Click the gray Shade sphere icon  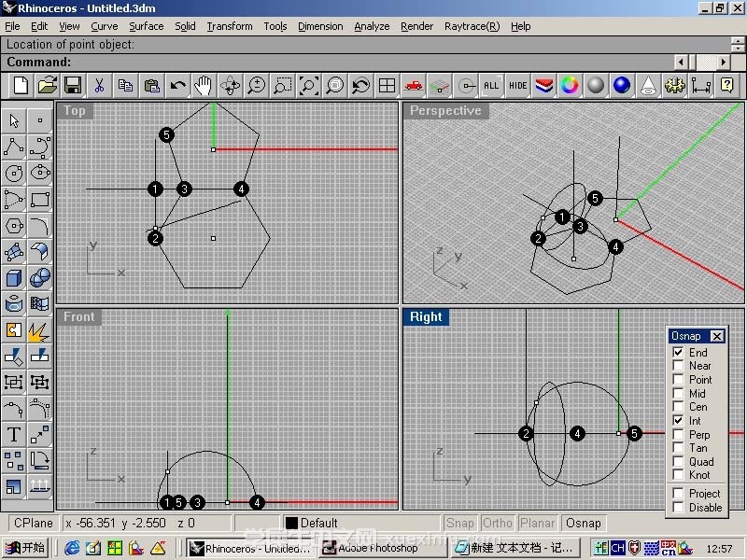596,86
